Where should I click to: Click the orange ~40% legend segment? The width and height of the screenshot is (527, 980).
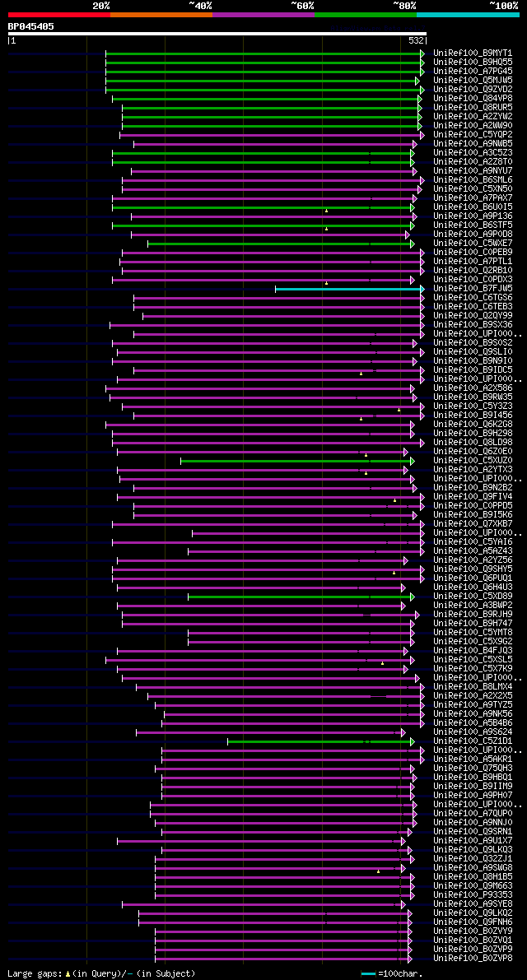point(161,14)
